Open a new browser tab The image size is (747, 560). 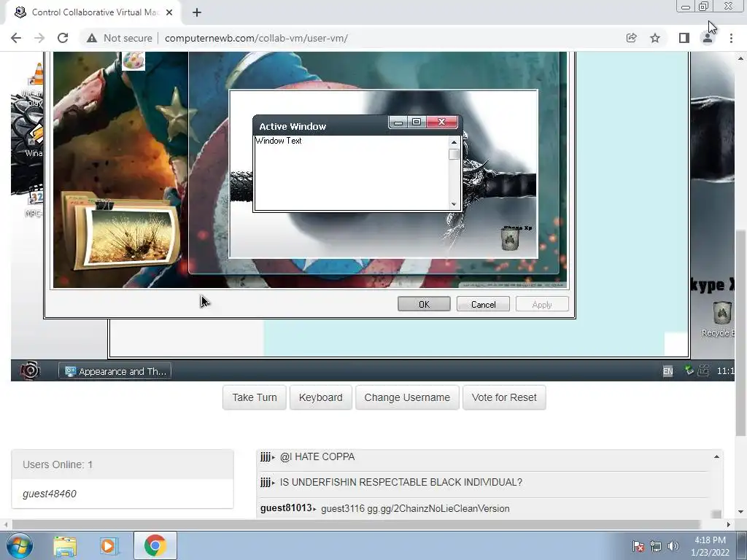197,12
